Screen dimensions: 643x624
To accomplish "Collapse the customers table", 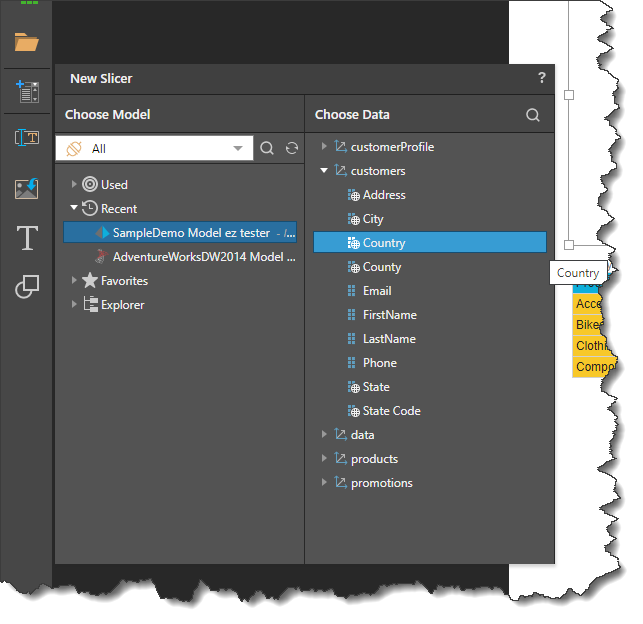I will click(x=324, y=170).
